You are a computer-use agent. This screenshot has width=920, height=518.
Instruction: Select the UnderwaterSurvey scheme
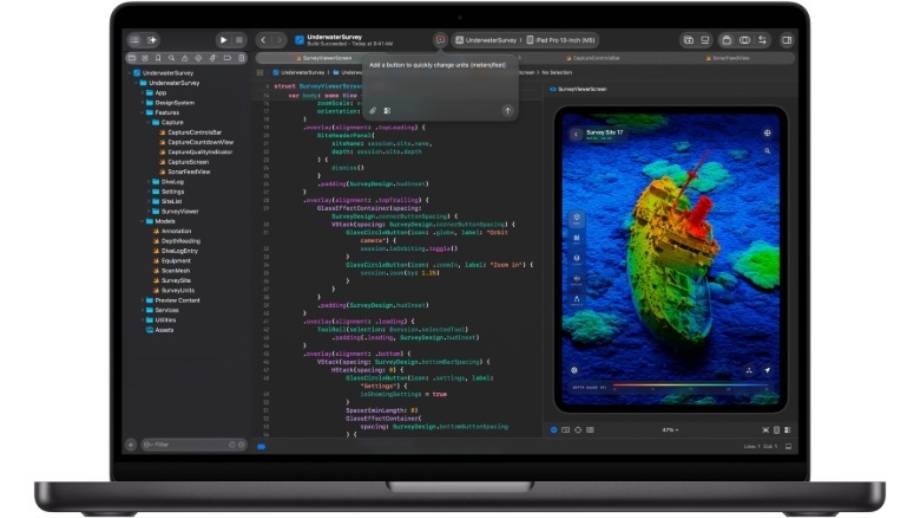(486, 40)
